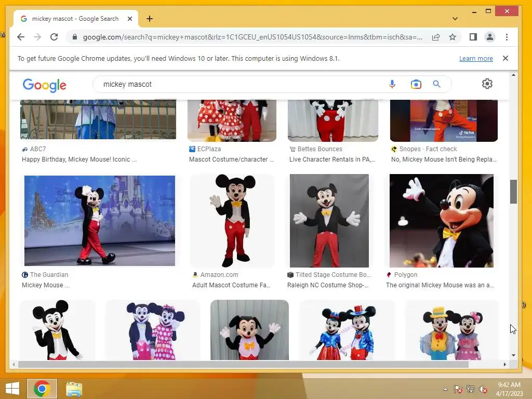Open yellow hat Mickey and Minnie image
Screen dimensions: 532x399
coord(452,330)
